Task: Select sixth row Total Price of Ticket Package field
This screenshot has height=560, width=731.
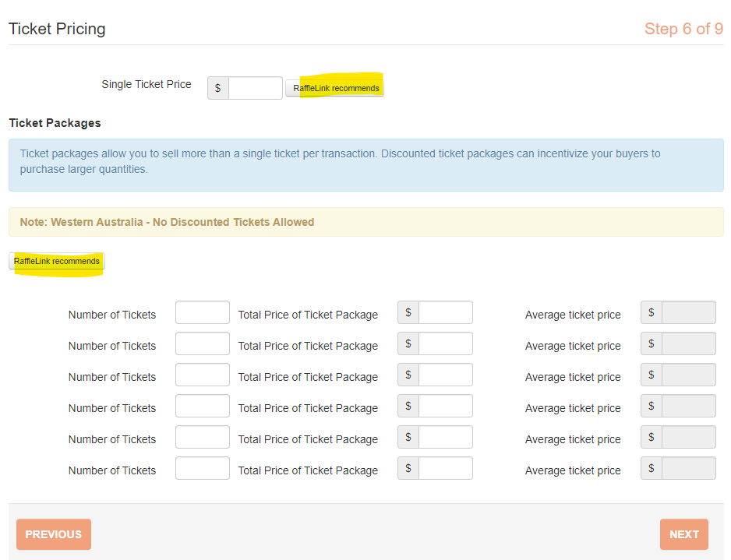Action: (445, 469)
